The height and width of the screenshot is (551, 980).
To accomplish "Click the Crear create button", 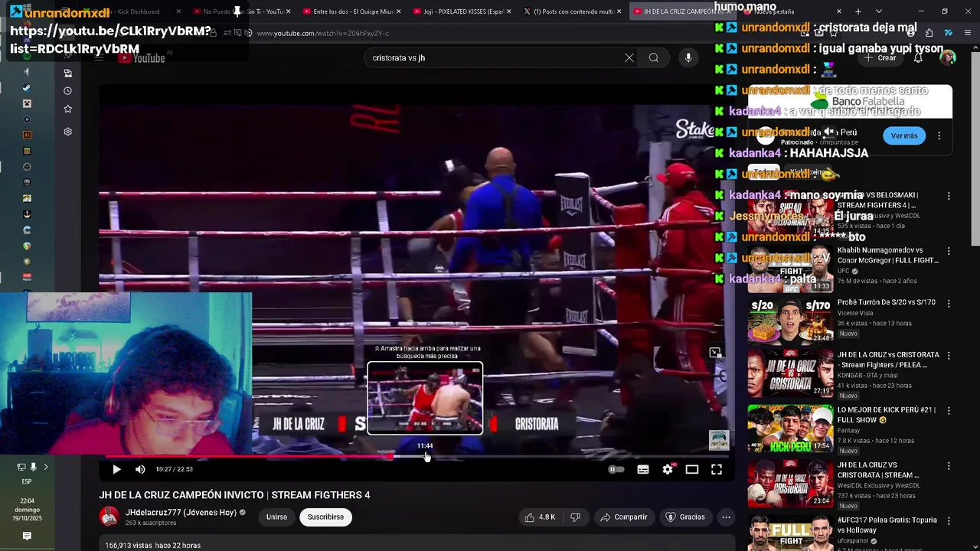I will click(x=880, y=57).
